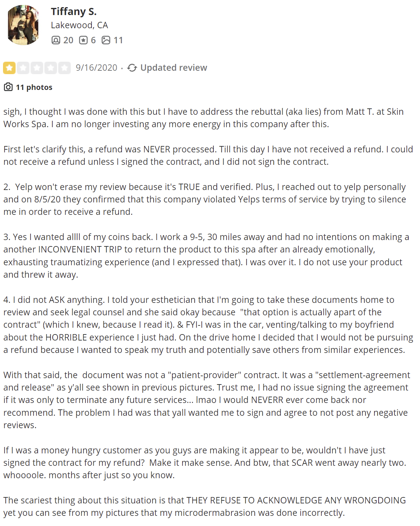The image size is (420, 526).
Task: Click the Updated review refresh icon
Action: (132, 68)
